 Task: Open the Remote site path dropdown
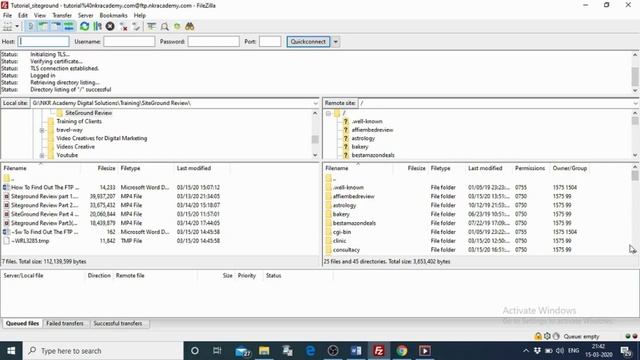click(x=635, y=103)
